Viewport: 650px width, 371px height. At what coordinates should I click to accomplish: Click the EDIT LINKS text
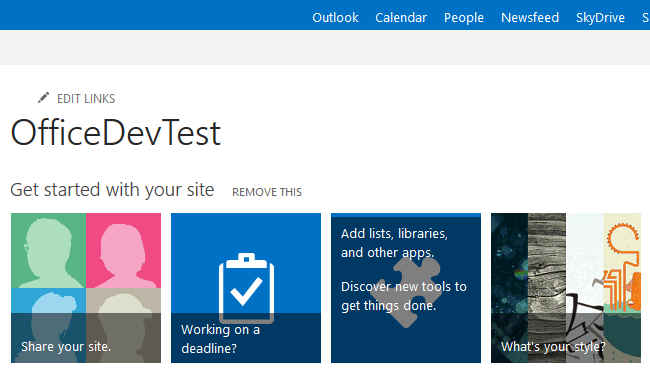[86, 99]
